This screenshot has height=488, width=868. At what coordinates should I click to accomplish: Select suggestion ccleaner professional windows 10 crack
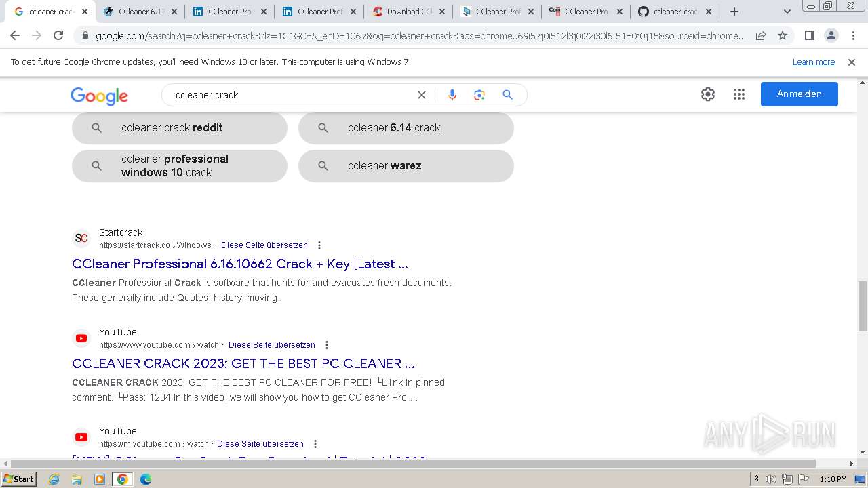coord(180,166)
